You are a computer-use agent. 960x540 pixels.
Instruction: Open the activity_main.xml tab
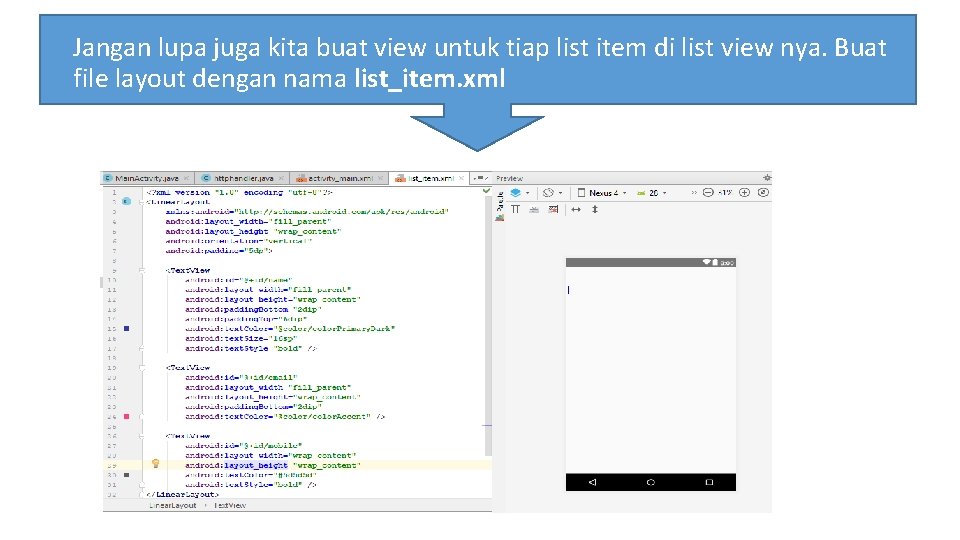pyautogui.click(x=340, y=178)
